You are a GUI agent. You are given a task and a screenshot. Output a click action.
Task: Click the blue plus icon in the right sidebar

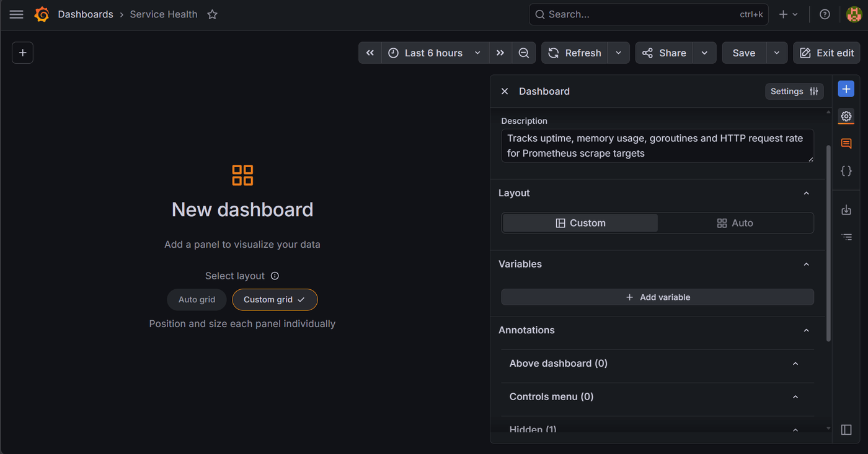(846, 89)
